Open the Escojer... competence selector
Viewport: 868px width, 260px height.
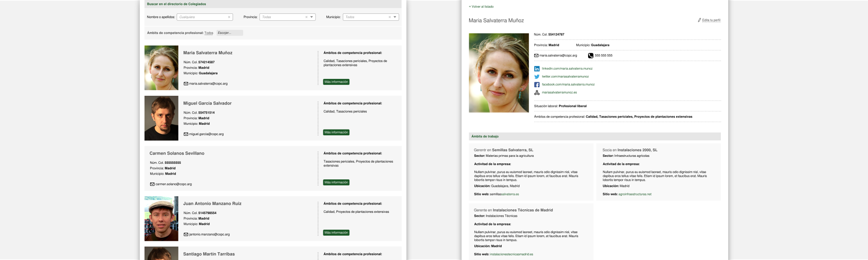(230, 33)
